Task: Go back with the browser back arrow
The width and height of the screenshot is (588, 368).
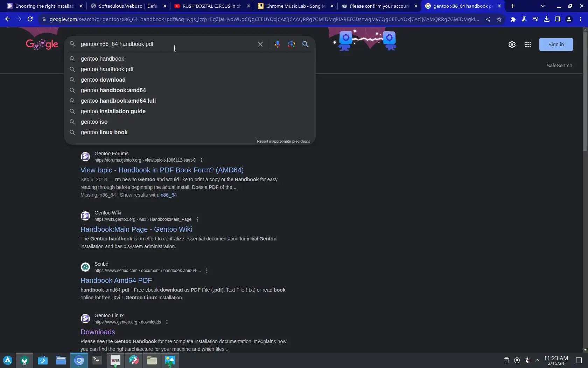Action: click(x=8, y=19)
